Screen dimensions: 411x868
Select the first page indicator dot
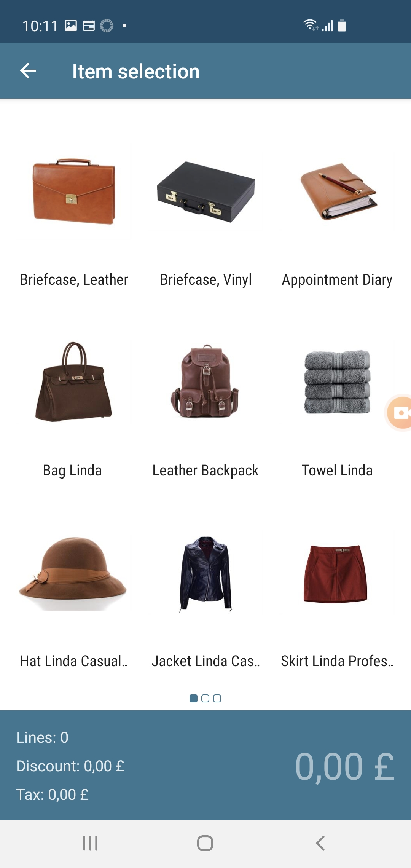pos(193,698)
